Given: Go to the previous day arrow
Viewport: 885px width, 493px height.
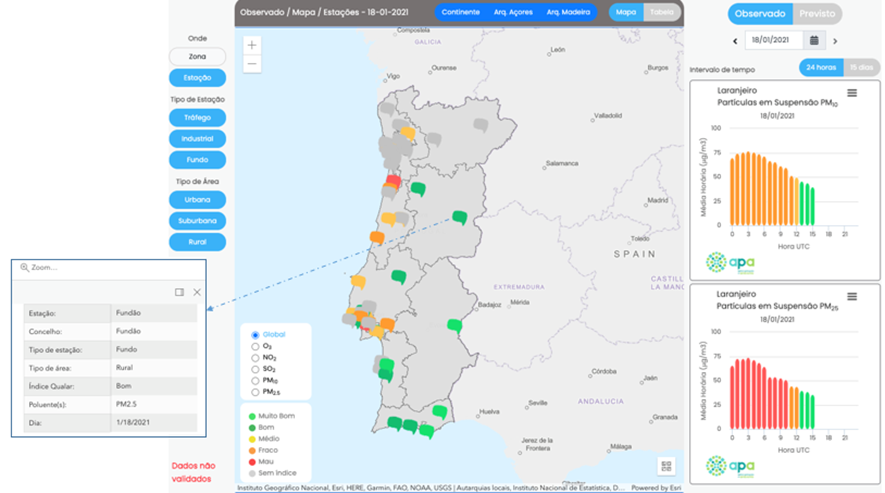Looking at the screenshot, I should click(x=735, y=41).
